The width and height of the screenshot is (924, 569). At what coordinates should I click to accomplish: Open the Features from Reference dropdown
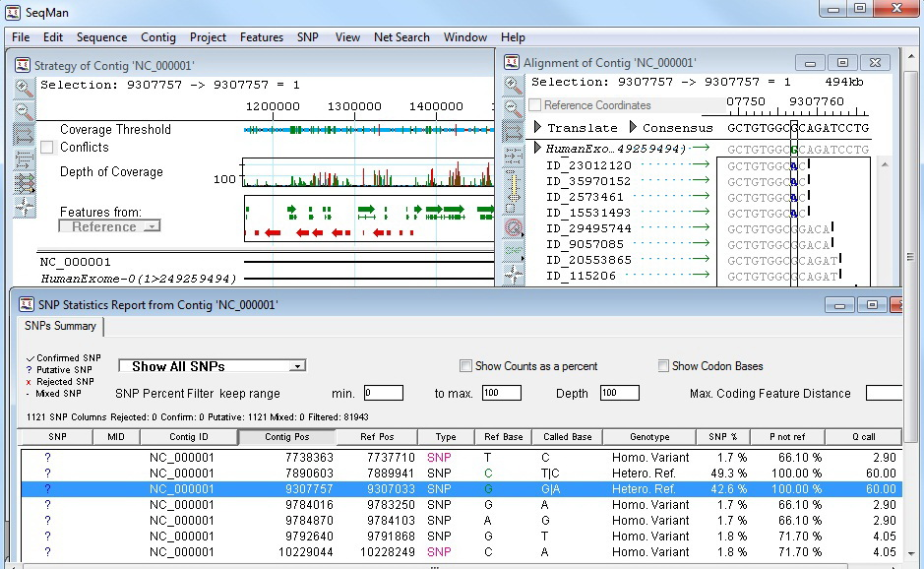coord(109,226)
